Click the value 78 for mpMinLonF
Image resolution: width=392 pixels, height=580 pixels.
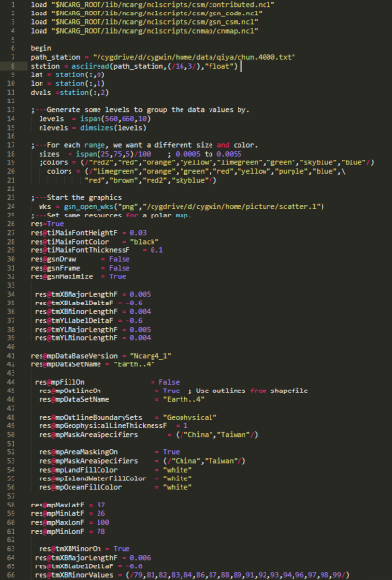100,531
